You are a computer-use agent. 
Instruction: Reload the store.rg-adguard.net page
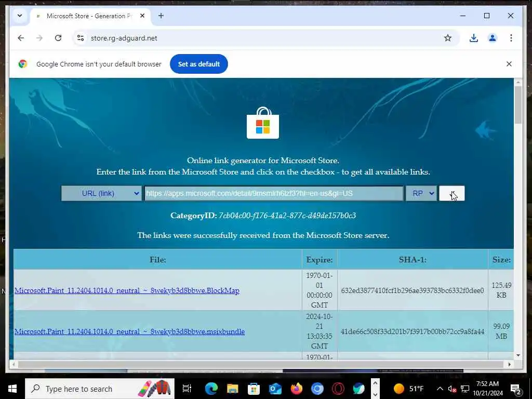[58, 38]
